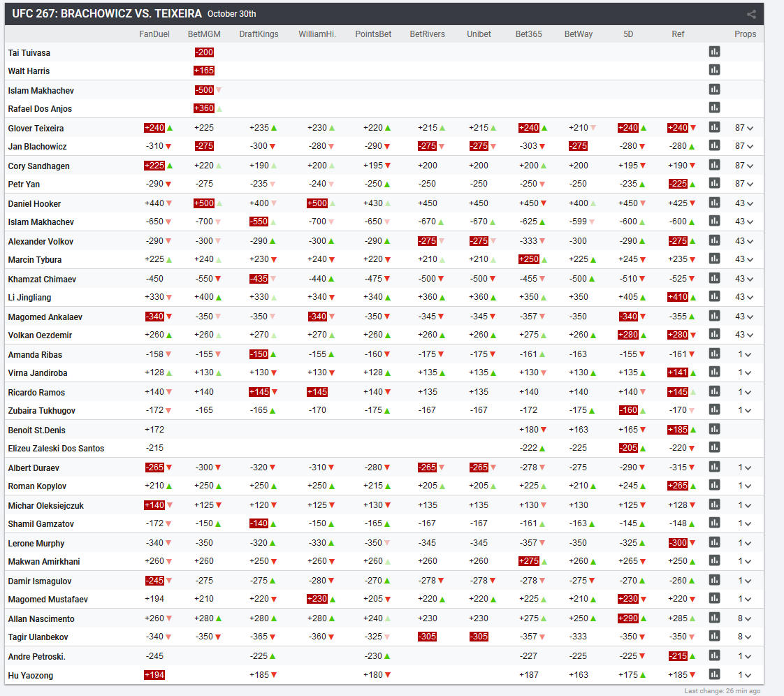Expand 43 props for Khamzat Chimaev
Viewport: 784px width, 696px height.
click(x=744, y=279)
